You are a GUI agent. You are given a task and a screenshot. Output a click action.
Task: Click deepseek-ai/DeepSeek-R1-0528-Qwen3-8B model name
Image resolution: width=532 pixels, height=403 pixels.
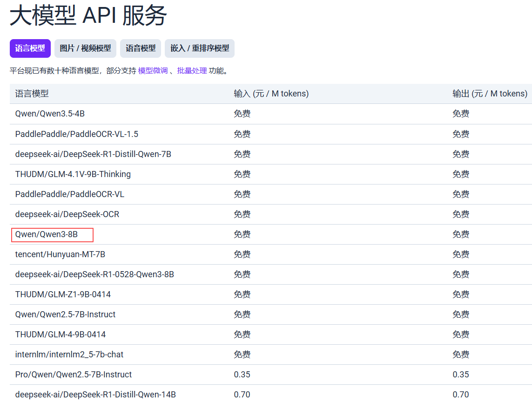pyautogui.click(x=94, y=274)
